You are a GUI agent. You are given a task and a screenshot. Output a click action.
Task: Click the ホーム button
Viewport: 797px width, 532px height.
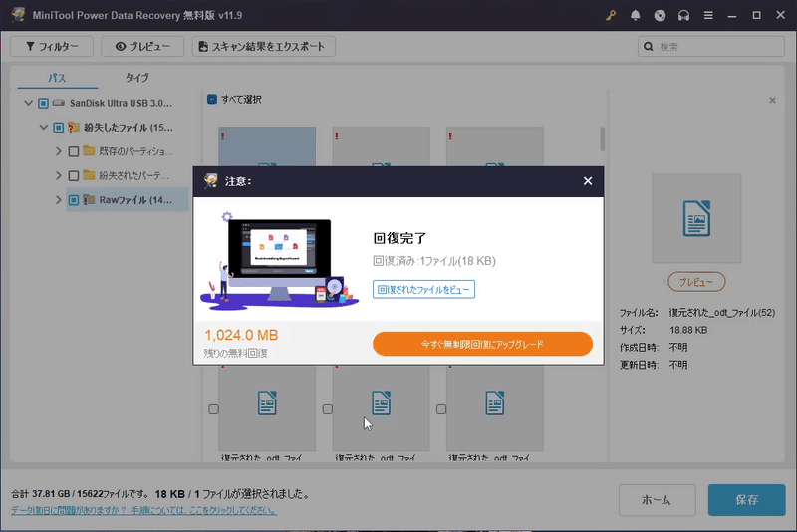point(657,500)
